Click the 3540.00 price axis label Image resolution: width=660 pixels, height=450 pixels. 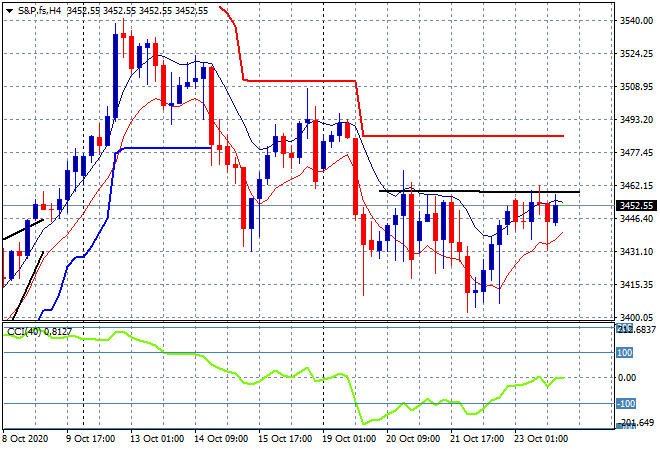(636, 21)
